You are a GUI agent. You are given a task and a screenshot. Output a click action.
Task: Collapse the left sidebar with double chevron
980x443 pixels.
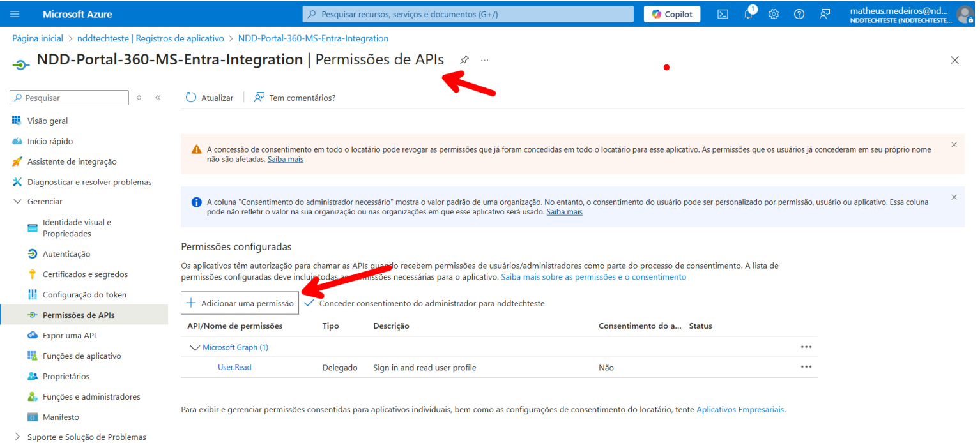158,98
